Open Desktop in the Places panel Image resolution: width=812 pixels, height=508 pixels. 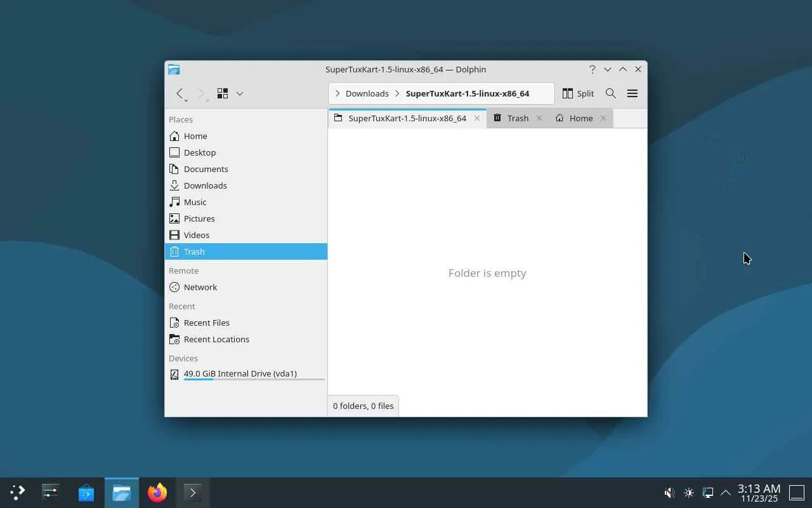246,152
